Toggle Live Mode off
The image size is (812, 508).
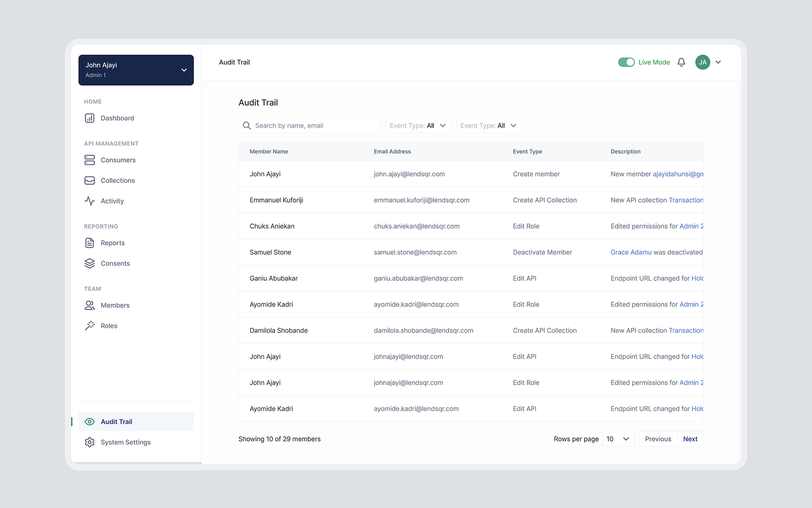(627, 62)
